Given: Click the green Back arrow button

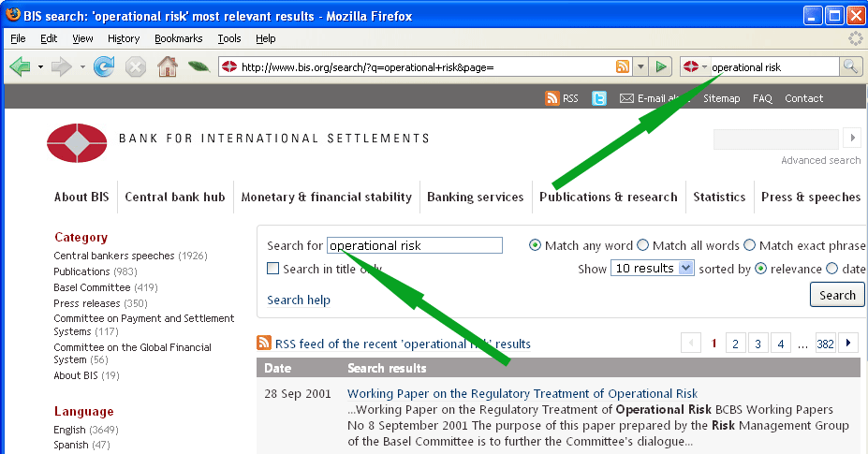Looking at the screenshot, I should point(21,66).
